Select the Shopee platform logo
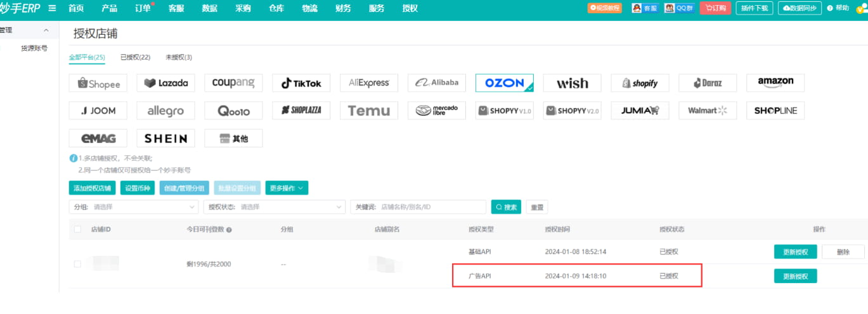868x314 pixels. [98, 83]
